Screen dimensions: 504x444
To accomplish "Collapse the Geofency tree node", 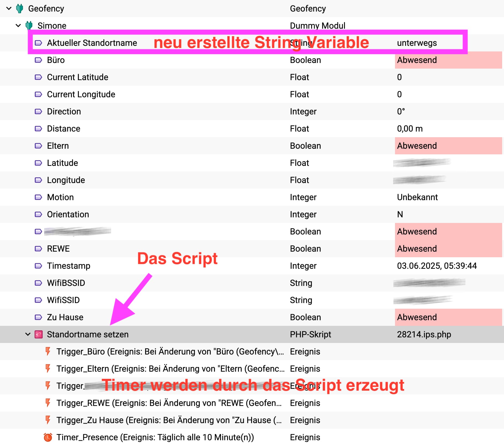I will (x=9, y=9).
